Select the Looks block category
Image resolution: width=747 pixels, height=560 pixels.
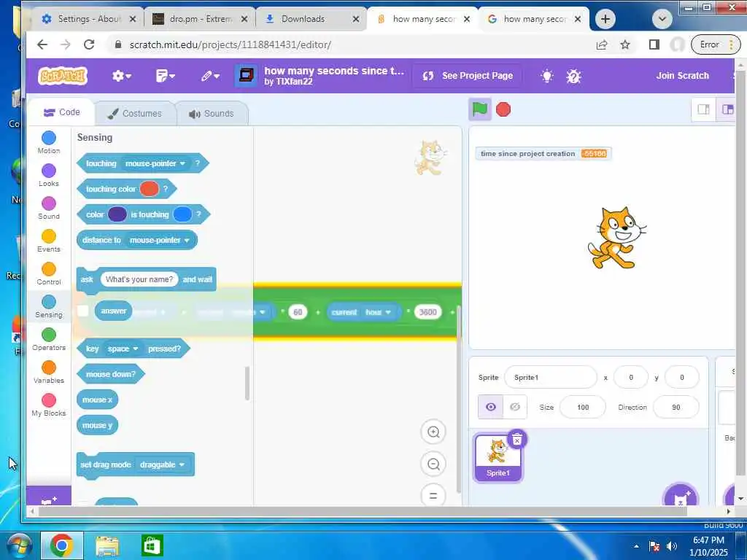[49, 175]
